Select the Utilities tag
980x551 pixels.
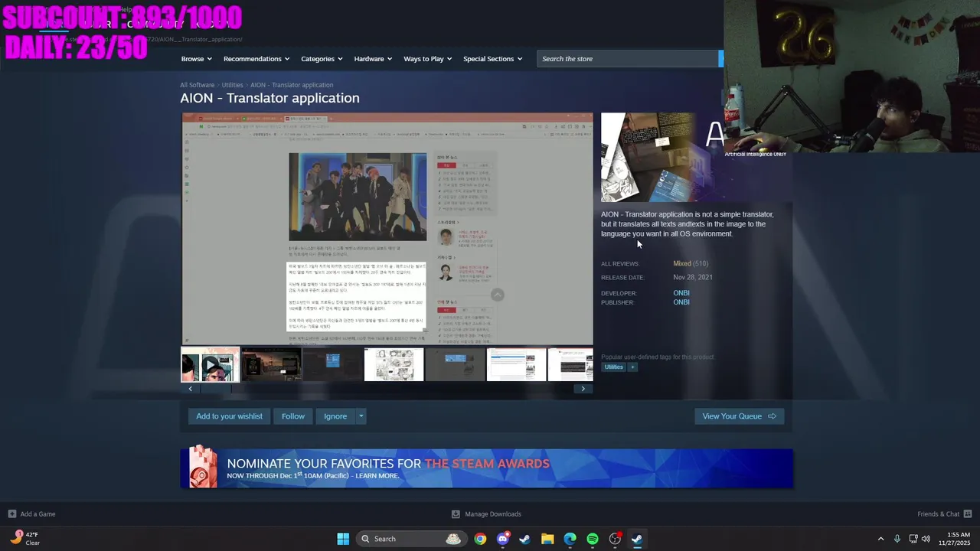pos(613,367)
